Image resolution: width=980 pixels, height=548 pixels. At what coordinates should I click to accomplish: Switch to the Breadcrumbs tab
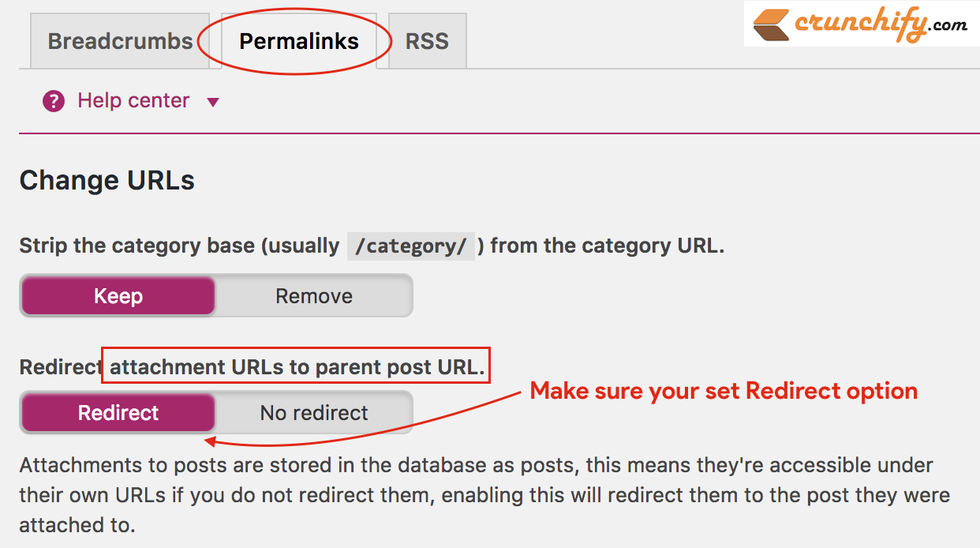tap(120, 41)
